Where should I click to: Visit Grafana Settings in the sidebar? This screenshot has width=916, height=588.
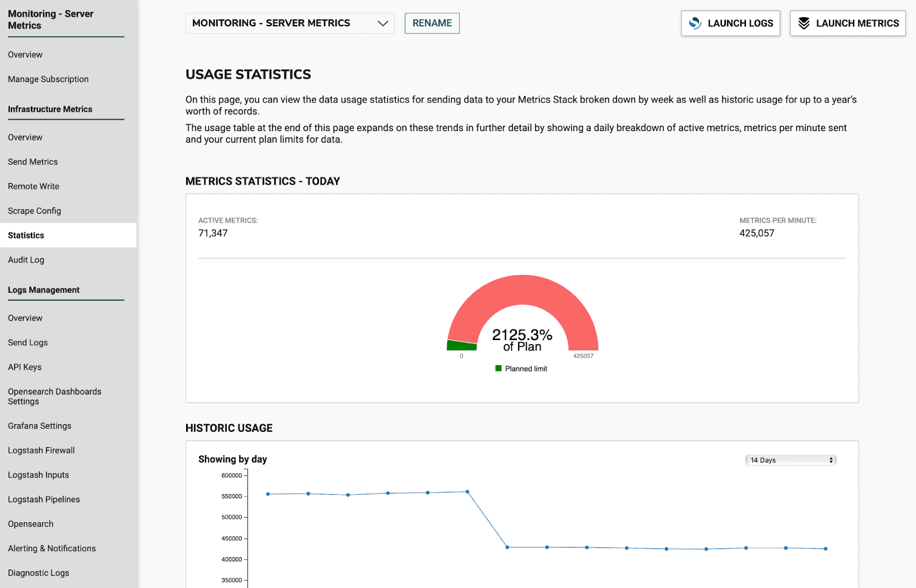pyautogui.click(x=39, y=425)
